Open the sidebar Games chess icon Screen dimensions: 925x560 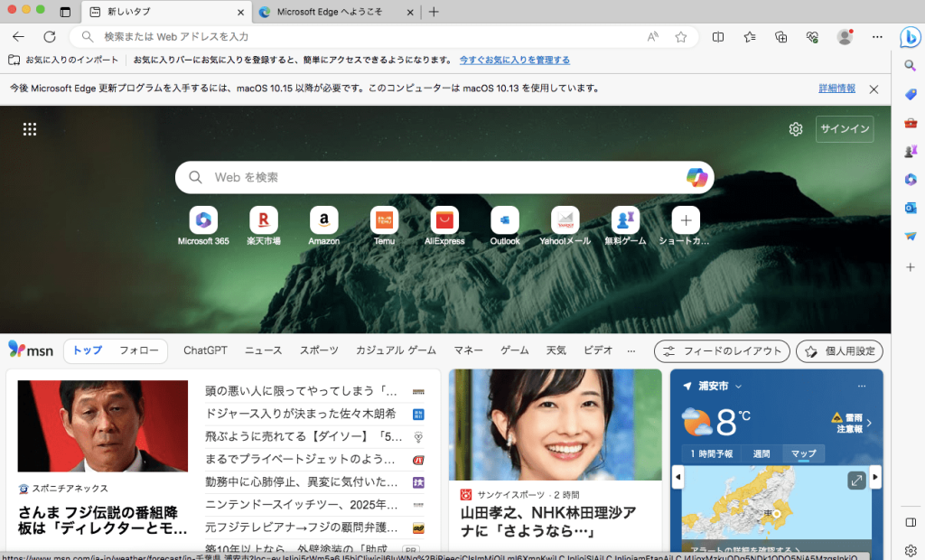click(911, 151)
